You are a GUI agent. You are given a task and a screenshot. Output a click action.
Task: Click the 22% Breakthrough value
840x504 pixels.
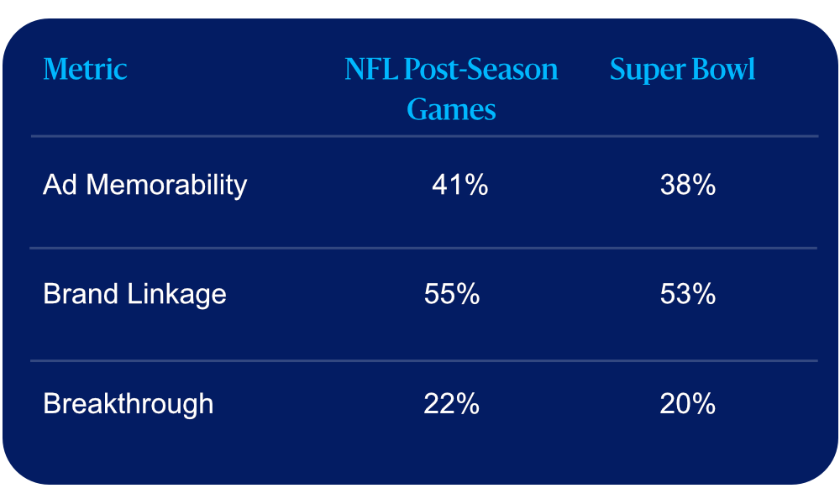452,403
